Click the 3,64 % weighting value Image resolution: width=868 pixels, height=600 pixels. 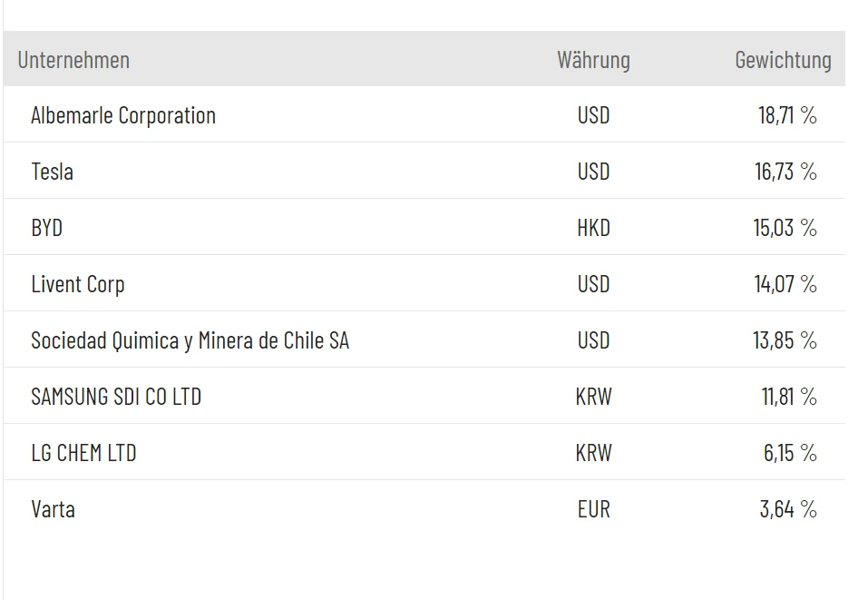click(788, 509)
